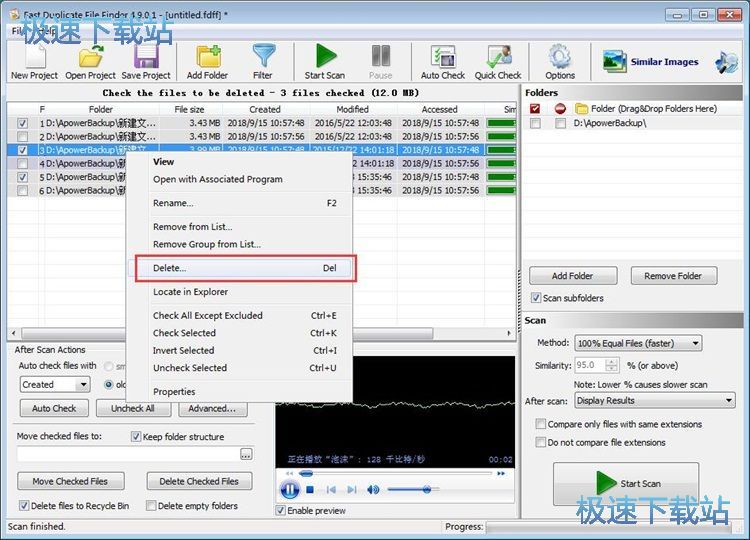This screenshot has height=540, width=750.
Task: Click the Remove Folder button
Action: pyautogui.click(x=673, y=276)
